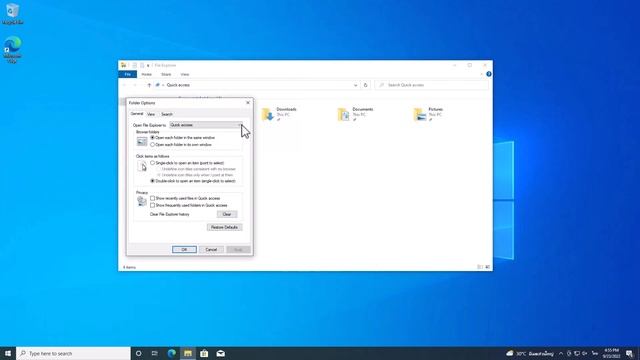
Task: Open Microsoft Store from the taskbar
Action: tap(204, 353)
